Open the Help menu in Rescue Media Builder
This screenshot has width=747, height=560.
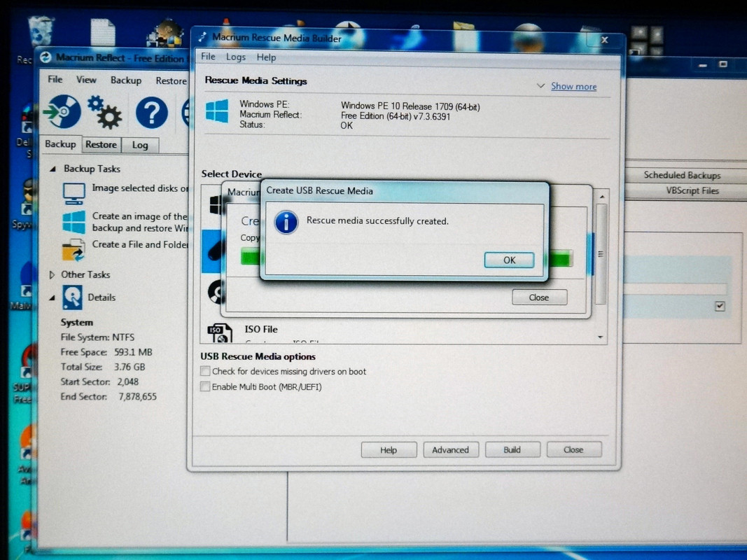[266, 57]
